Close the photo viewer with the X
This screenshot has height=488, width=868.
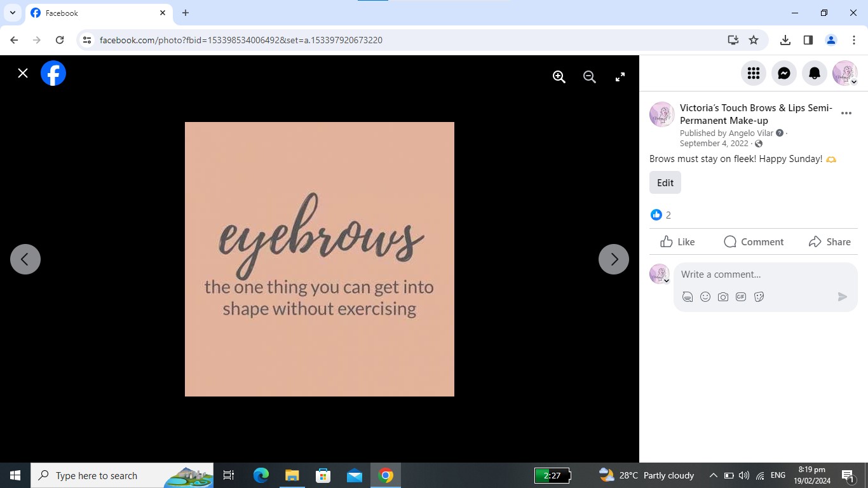tap(23, 73)
